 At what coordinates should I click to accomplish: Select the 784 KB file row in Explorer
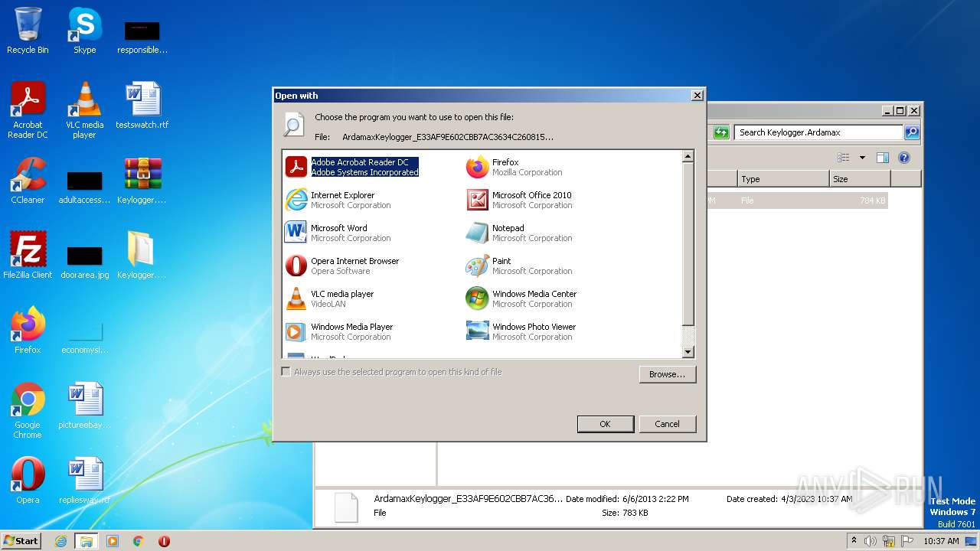tap(797, 201)
